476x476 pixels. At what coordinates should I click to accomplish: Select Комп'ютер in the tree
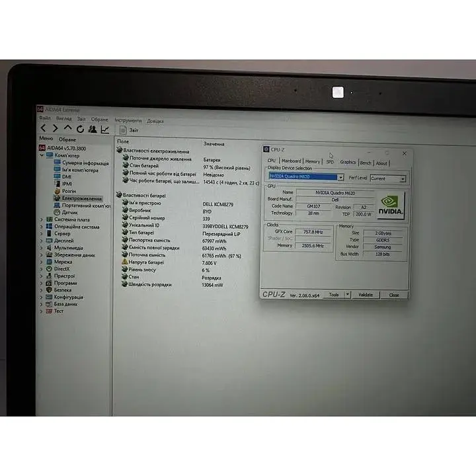63,155
